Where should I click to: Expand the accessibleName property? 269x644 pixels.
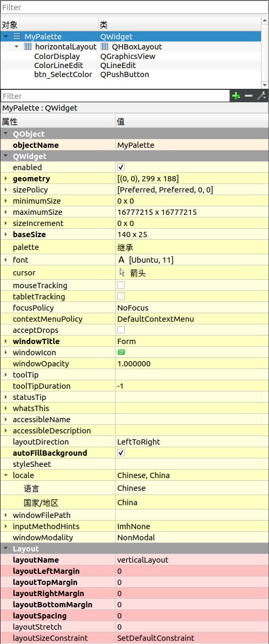5,420
